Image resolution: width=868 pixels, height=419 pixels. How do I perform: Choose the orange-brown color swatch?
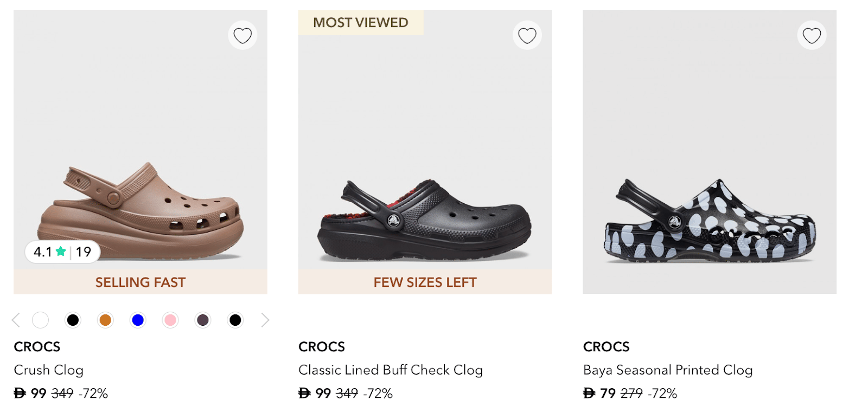point(105,320)
